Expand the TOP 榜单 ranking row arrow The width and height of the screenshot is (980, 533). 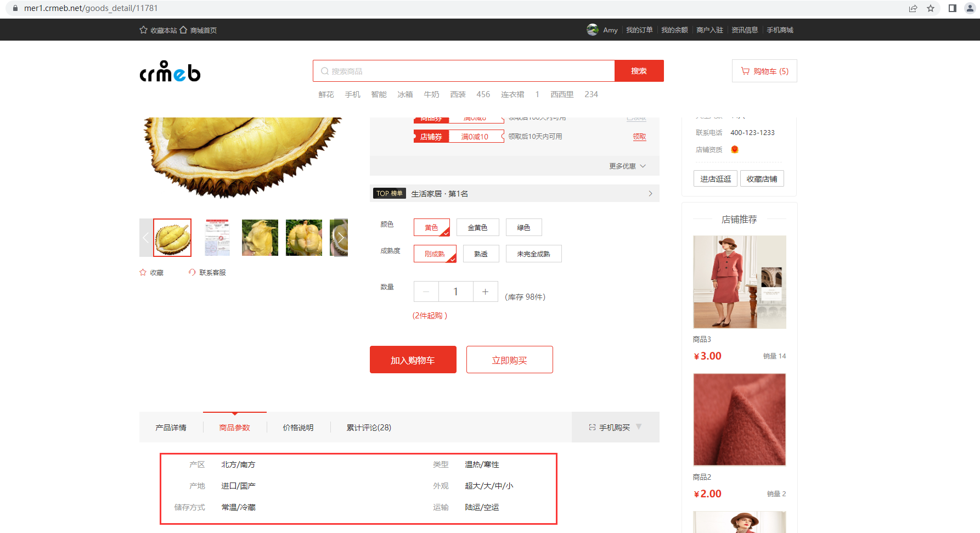click(650, 193)
